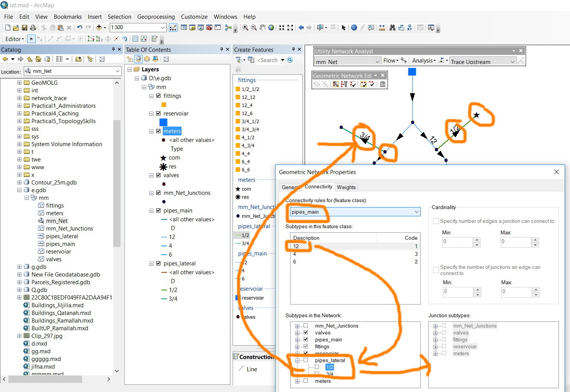Enable 'Specify number of edges a junction' checkbox
Screen dimensions: 570x392
click(x=436, y=221)
